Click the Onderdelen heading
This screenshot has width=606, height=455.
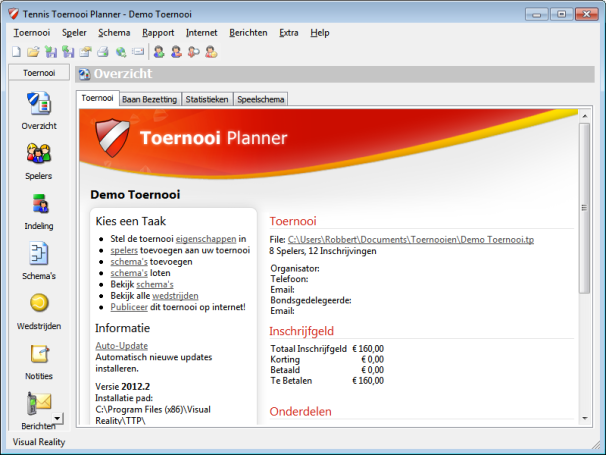[300, 411]
